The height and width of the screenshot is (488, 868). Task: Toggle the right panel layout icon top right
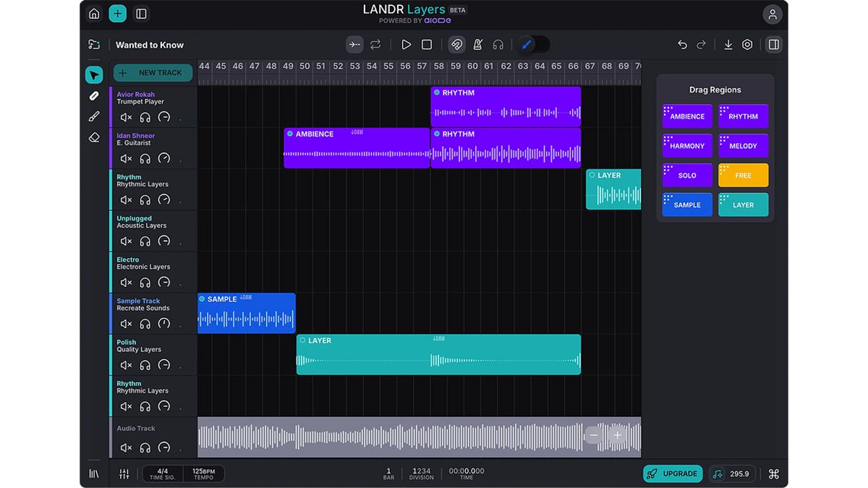(773, 44)
